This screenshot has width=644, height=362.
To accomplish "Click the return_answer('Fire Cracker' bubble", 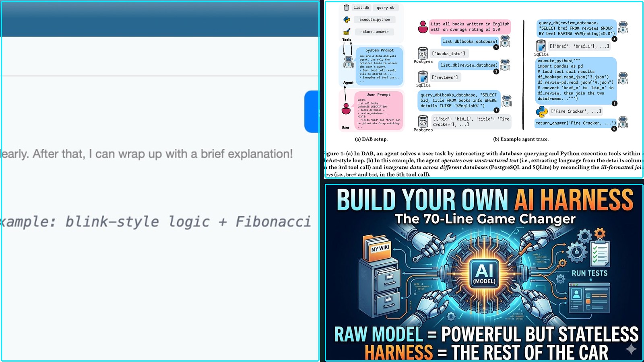I will (x=576, y=123).
